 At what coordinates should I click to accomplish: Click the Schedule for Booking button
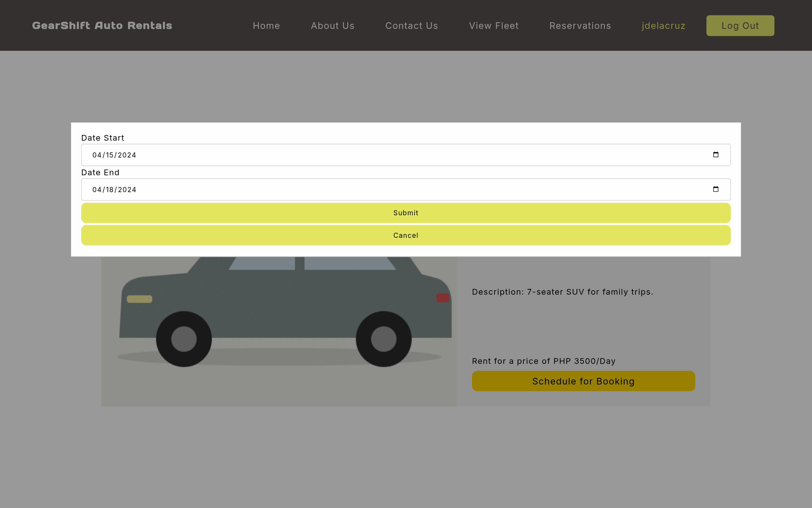point(584,381)
